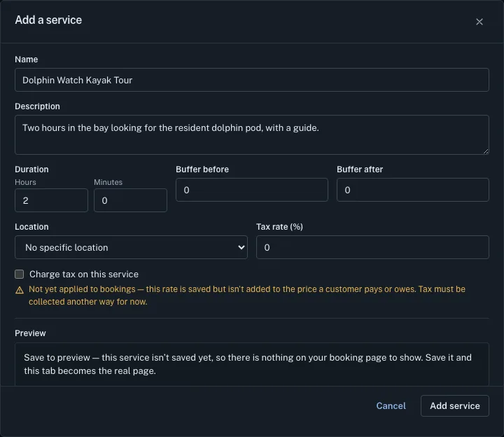
Task: Click the Location label
Action: 31,227
